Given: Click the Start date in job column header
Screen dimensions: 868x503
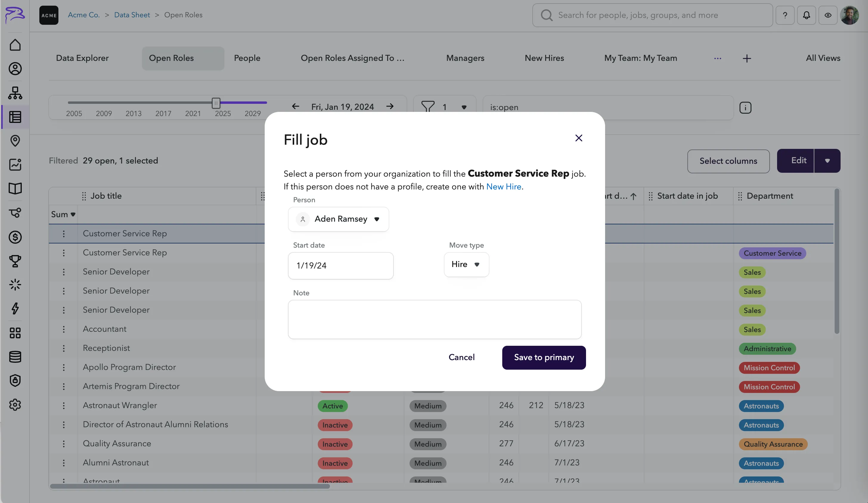Looking at the screenshot, I should 687,196.
